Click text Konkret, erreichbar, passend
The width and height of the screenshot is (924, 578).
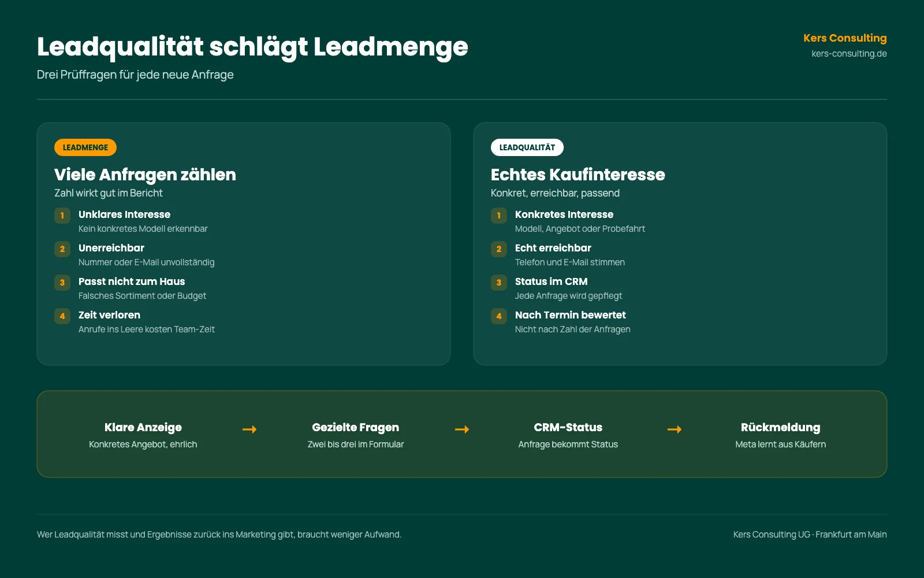pos(555,193)
